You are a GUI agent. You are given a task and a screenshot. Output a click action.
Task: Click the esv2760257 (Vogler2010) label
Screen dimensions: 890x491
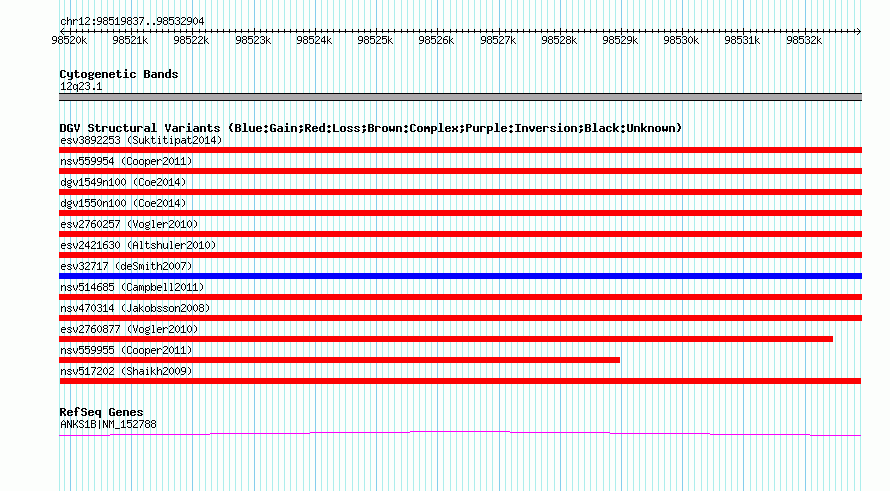click(129, 224)
